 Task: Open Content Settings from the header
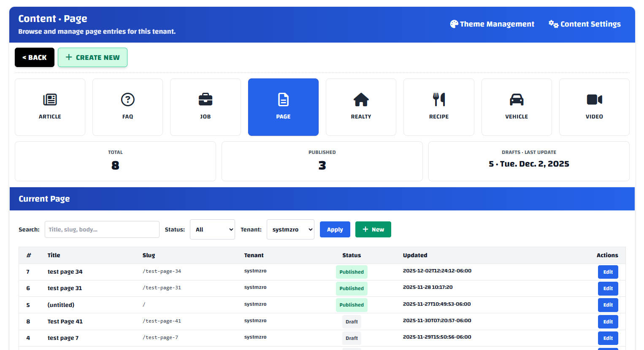tap(584, 24)
